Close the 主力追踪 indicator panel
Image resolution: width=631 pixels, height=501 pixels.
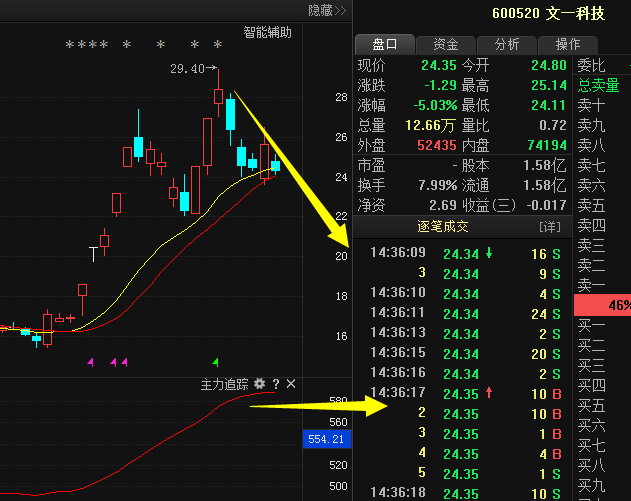[291, 384]
